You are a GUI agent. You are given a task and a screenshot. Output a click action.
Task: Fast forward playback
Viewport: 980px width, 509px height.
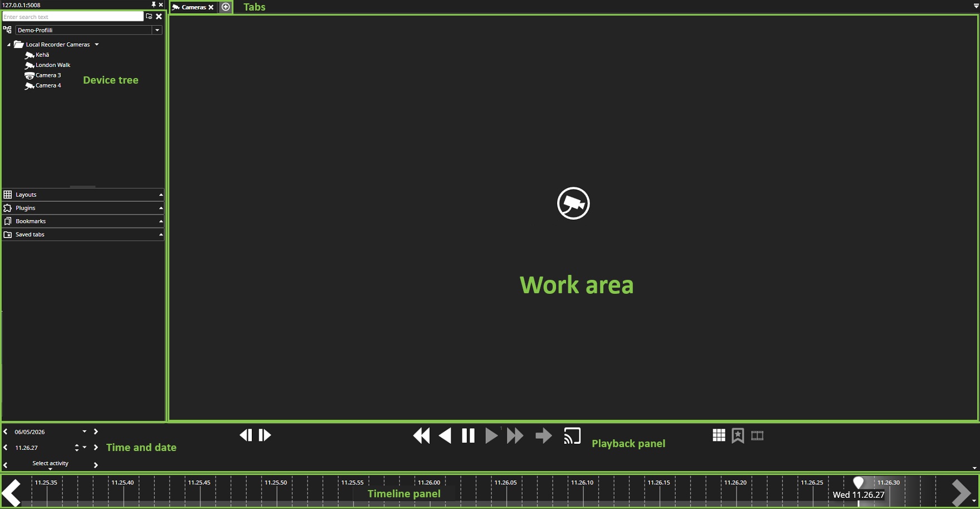[x=515, y=435]
